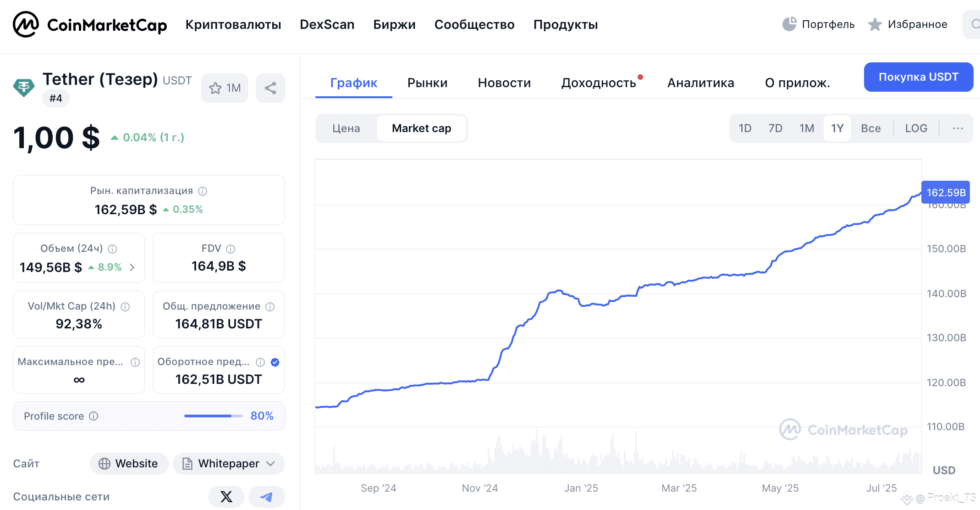Open the Website link
The height and width of the screenshot is (510, 980).
[x=129, y=464]
